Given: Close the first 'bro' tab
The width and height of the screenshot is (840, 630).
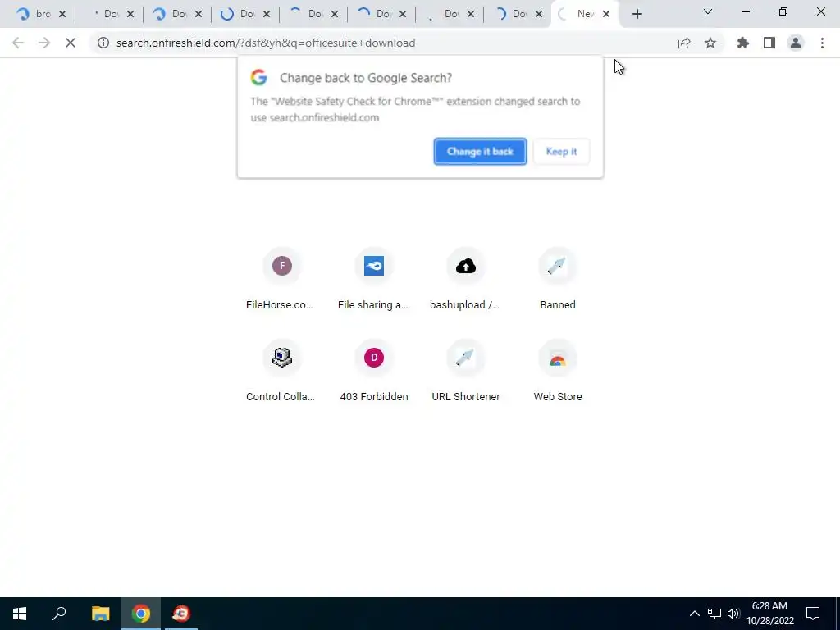Looking at the screenshot, I should [62, 14].
